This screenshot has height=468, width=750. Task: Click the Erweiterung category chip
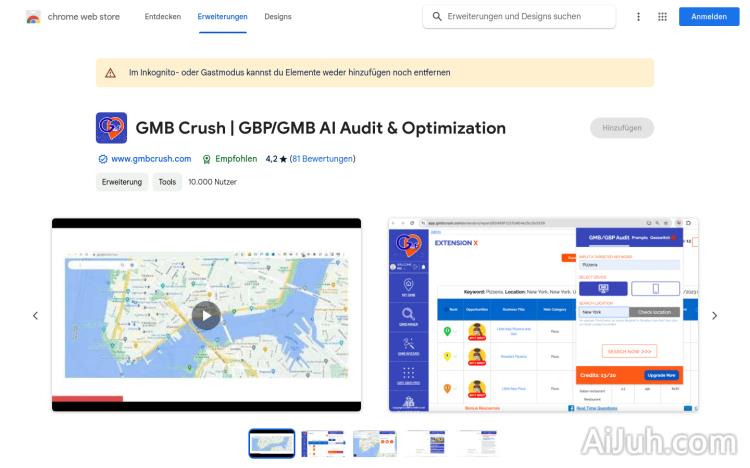click(122, 182)
